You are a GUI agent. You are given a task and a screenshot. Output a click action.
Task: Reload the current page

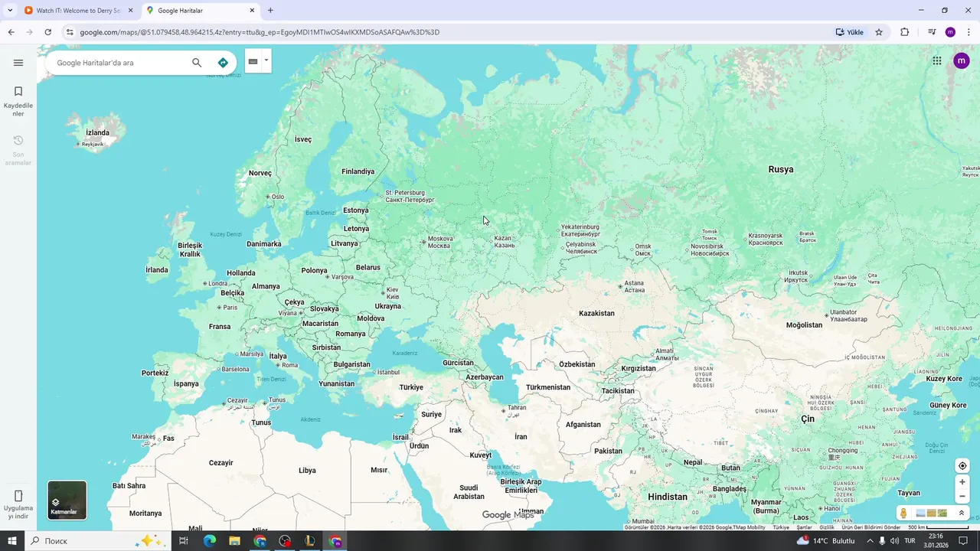click(47, 32)
